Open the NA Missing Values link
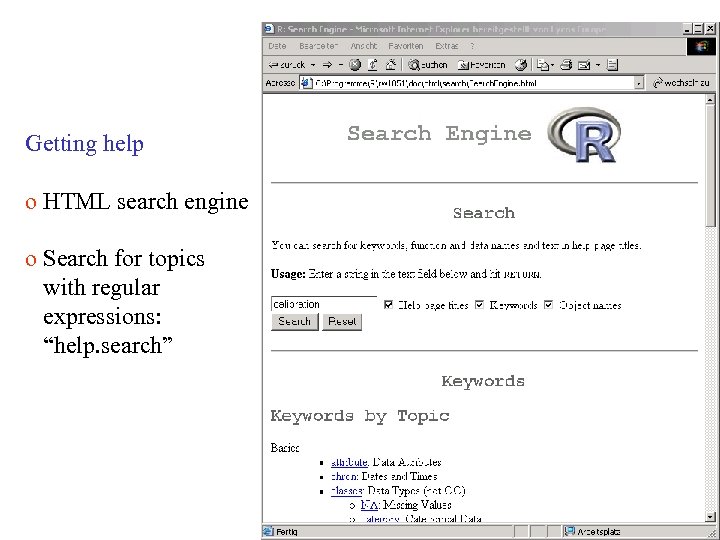This screenshot has height=540, width=720. [369, 505]
